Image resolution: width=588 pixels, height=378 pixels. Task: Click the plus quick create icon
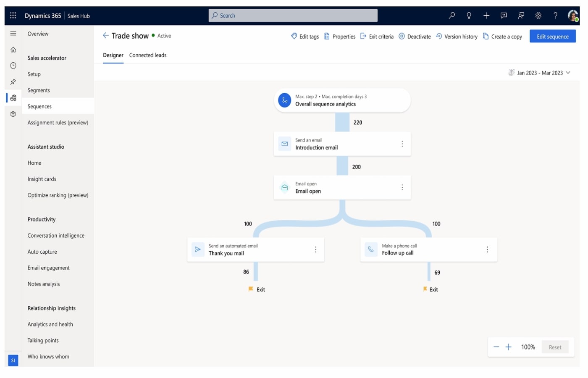[486, 16]
